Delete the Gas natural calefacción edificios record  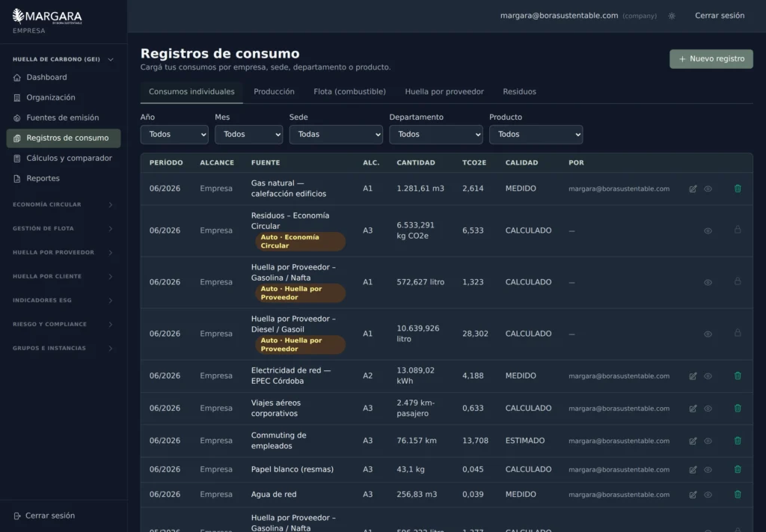tap(738, 189)
